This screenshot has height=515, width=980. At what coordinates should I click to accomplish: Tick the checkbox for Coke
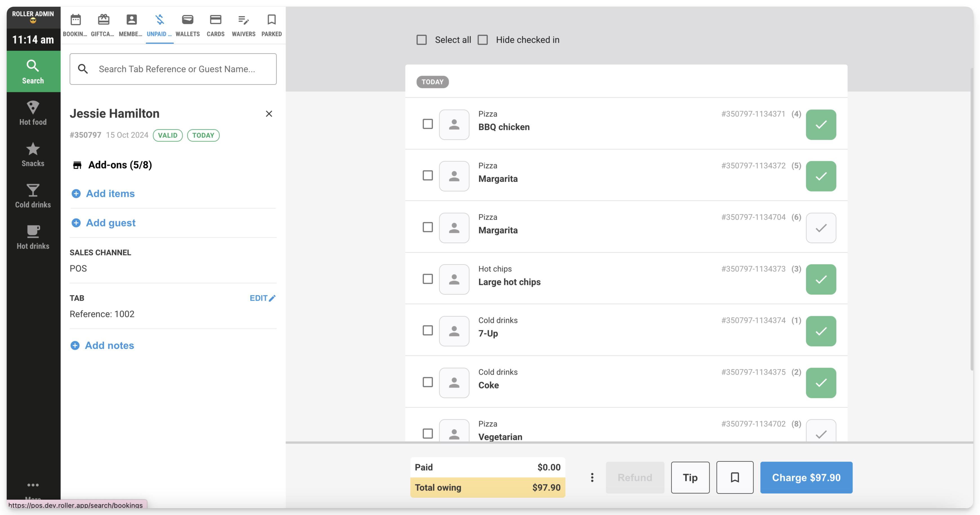pyautogui.click(x=428, y=382)
